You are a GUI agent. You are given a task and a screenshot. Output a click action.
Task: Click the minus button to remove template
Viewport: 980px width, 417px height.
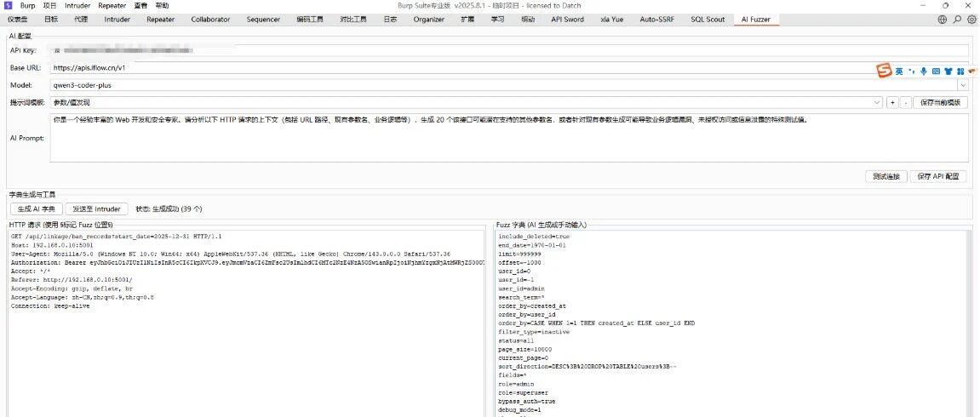906,102
